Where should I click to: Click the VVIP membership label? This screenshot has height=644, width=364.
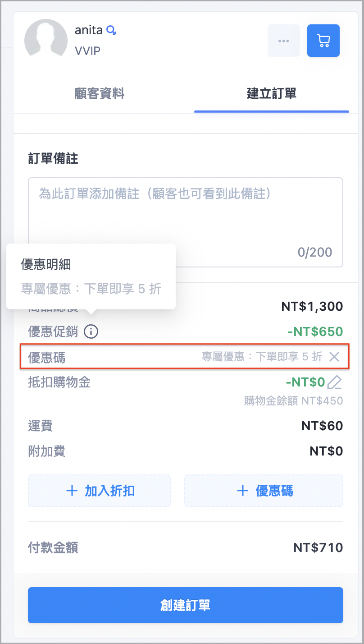pos(88,51)
